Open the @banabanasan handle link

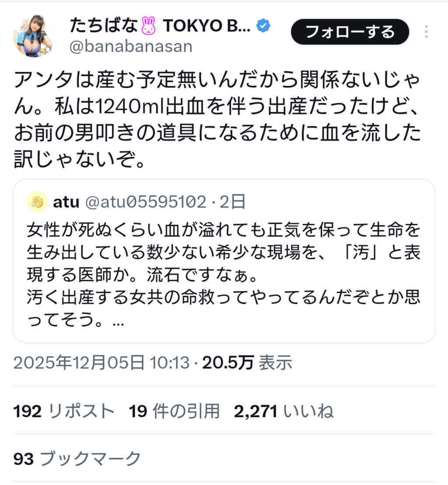[131, 47]
